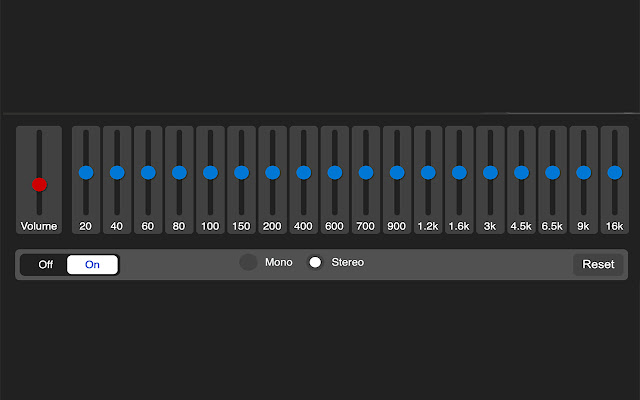This screenshot has width=640, height=400.
Task: Click the 16k band slider knob
Action: (x=615, y=173)
